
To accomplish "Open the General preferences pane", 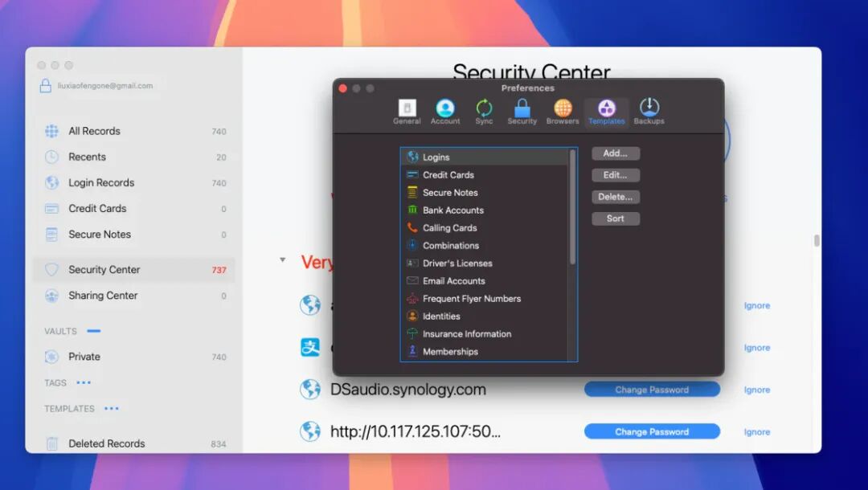I will coord(407,112).
